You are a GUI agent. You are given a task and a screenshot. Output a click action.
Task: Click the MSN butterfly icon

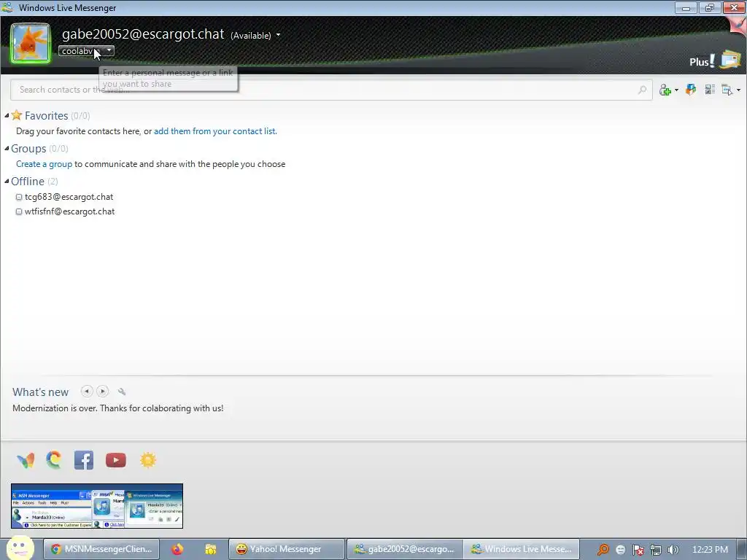[26, 460]
